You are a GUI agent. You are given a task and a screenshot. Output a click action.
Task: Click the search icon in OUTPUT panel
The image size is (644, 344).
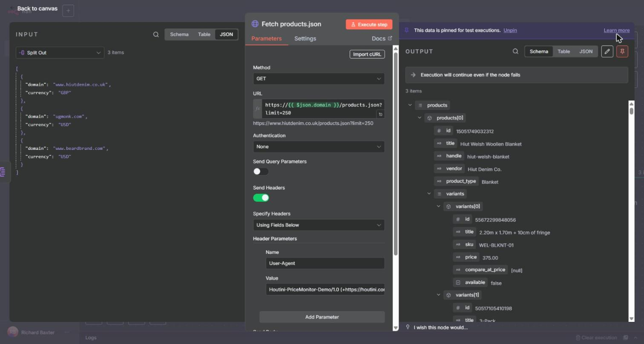(x=515, y=52)
